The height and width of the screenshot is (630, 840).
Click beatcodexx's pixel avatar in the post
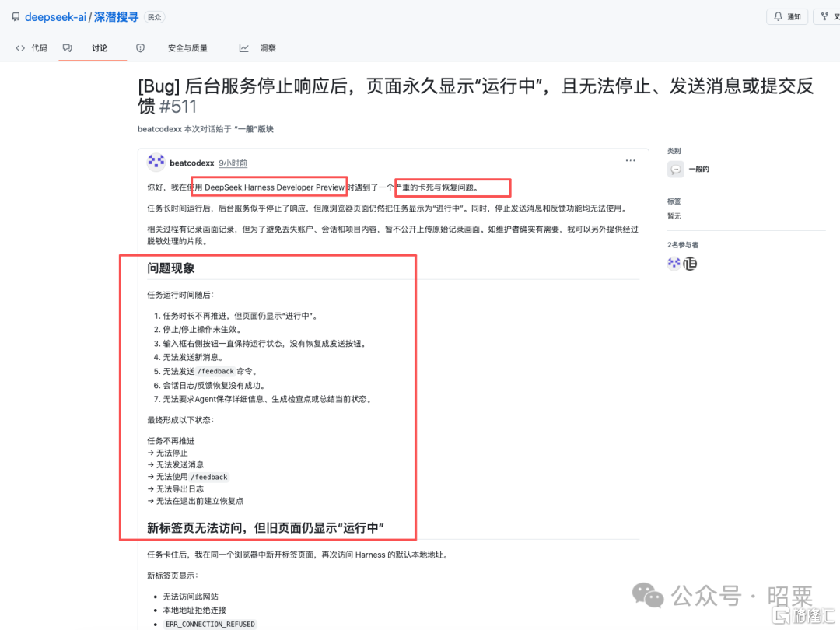click(x=156, y=163)
